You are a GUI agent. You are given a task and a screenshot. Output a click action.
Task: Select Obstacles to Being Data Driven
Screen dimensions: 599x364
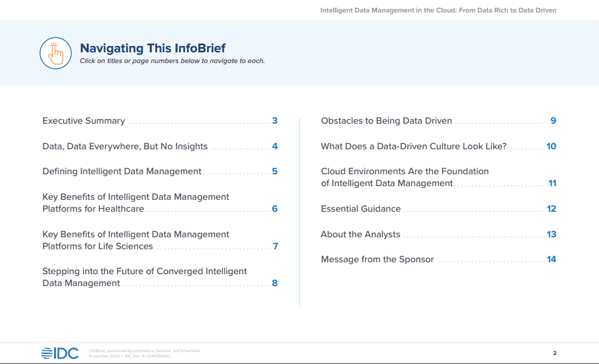click(x=386, y=121)
